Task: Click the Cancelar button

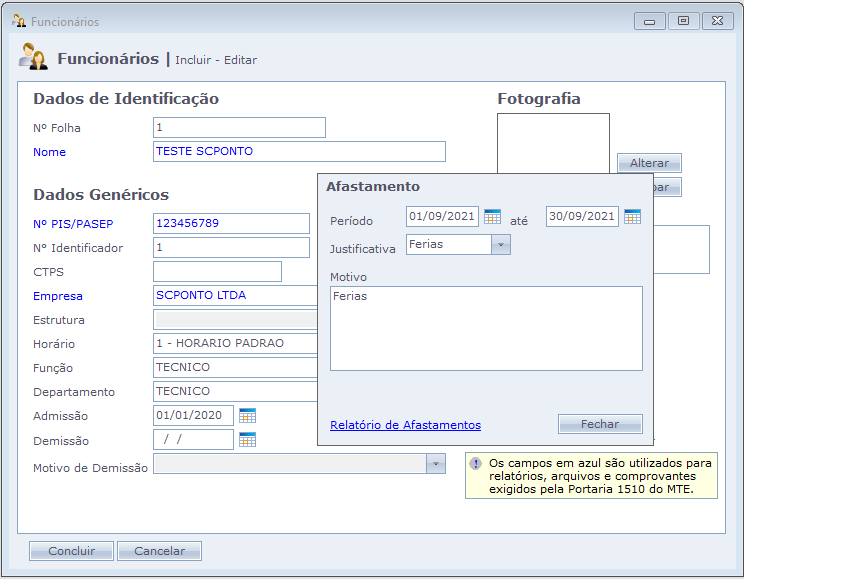Action: pyautogui.click(x=159, y=551)
